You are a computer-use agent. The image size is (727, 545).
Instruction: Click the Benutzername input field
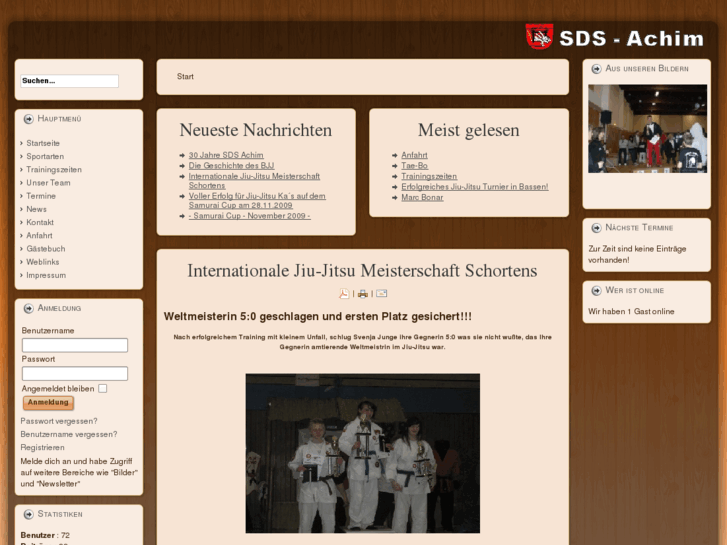[x=75, y=346]
